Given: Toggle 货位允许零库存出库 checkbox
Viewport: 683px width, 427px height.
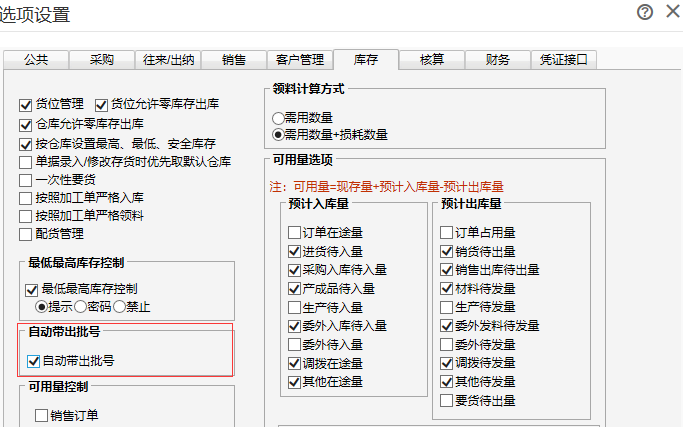Looking at the screenshot, I should (101, 104).
